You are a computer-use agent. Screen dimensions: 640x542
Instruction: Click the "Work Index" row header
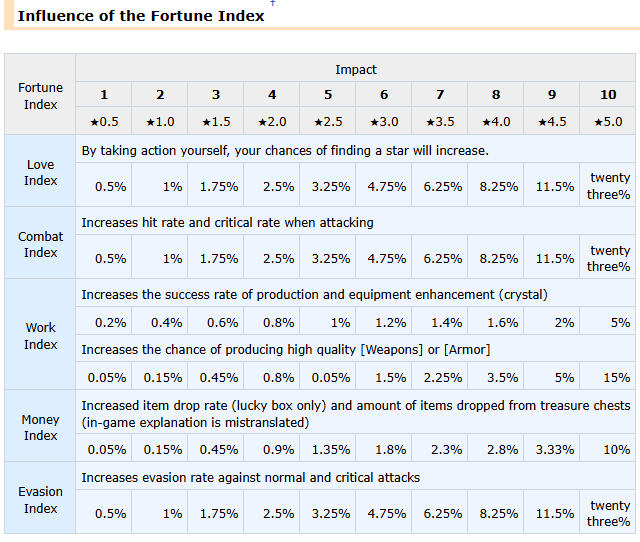pyautogui.click(x=41, y=336)
